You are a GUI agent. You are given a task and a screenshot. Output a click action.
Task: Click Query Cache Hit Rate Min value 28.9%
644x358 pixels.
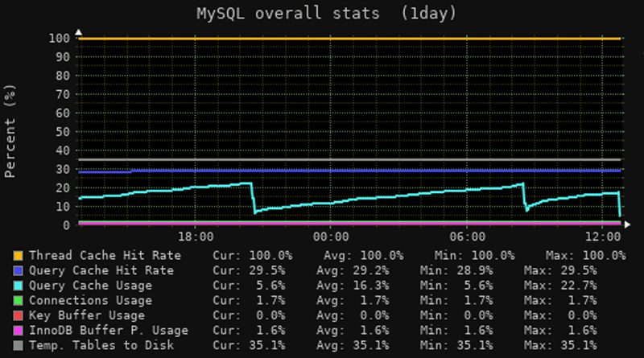(474, 270)
